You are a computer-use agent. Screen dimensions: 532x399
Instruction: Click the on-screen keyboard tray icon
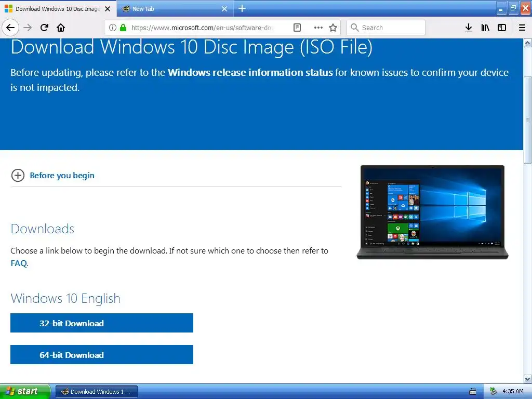click(472, 392)
